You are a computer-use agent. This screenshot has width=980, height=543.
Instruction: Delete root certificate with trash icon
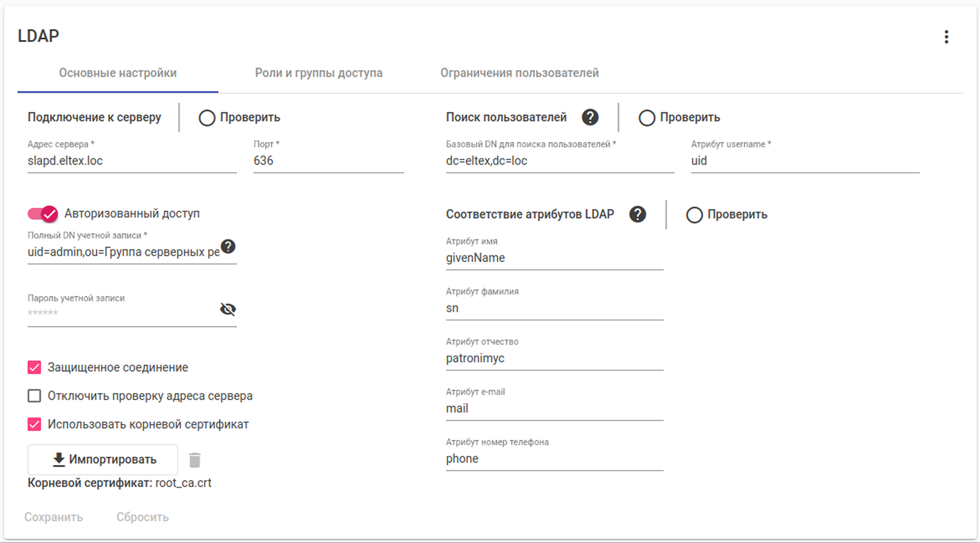pyautogui.click(x=194, y=460)
